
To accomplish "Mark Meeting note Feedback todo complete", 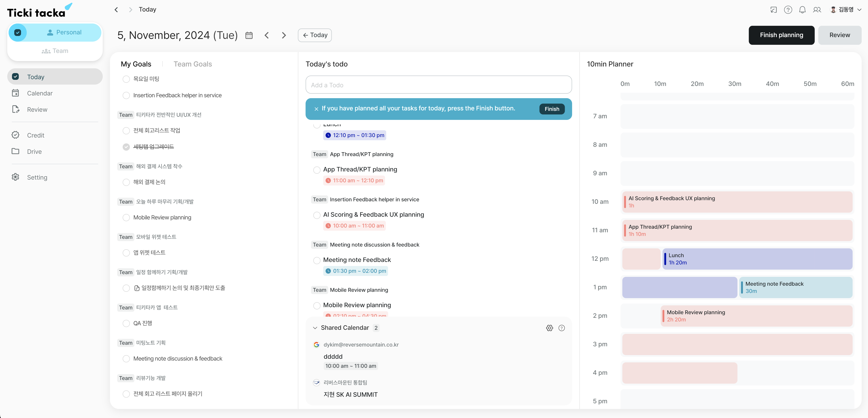I will point(316,260).
